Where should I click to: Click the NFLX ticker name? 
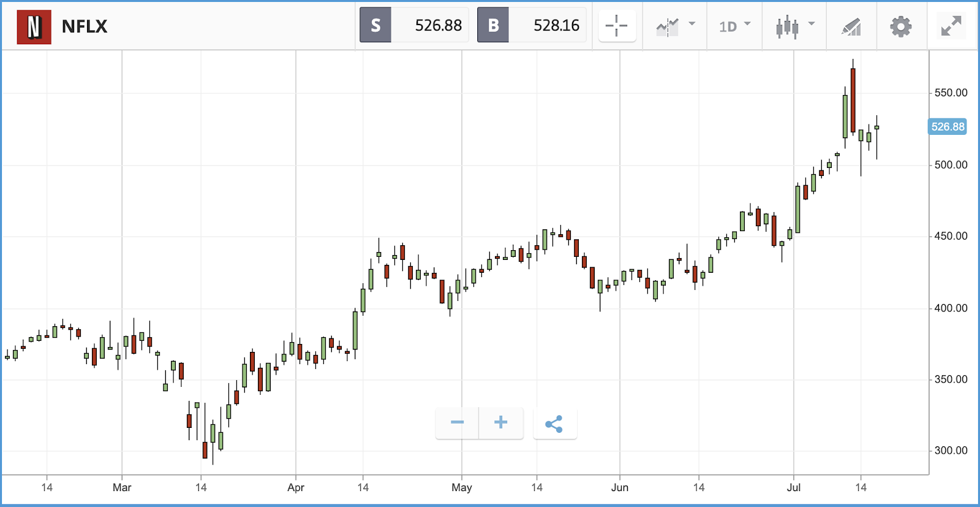click(85, 26)
